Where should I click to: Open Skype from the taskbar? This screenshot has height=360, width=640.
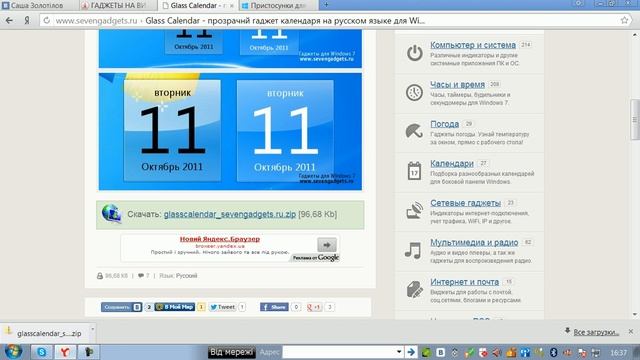41,352
